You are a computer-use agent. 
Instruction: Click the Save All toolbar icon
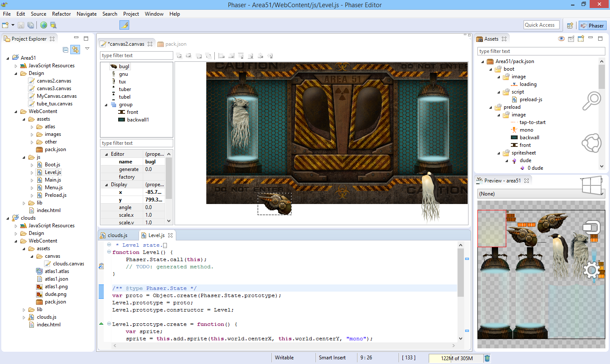tap(30, 25)
